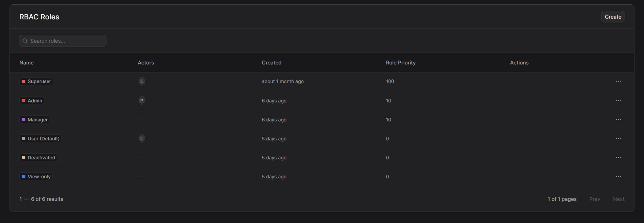Click the Role Priority column header

[x=401, y=63]
